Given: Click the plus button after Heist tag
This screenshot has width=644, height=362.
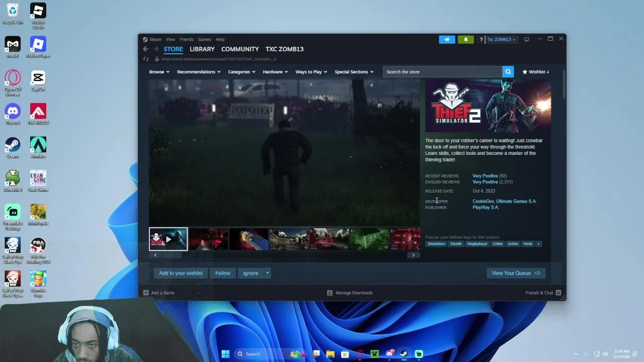Looking at the screenshot, I should click(x=538, y=244).
